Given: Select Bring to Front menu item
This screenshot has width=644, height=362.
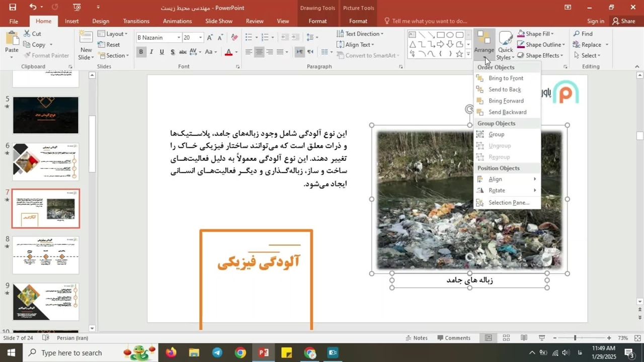Looking at the screenshot, I should 506,78.
